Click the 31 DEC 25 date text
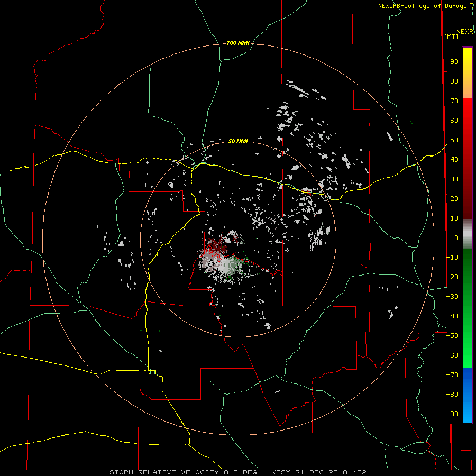The height and width of the screenshot is (476, 476). [317, 472]
